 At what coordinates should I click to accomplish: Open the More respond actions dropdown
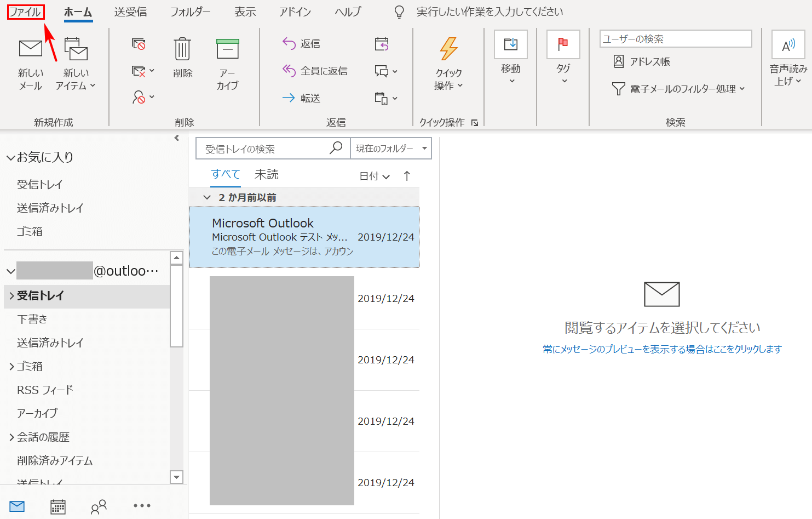[386, 98]
